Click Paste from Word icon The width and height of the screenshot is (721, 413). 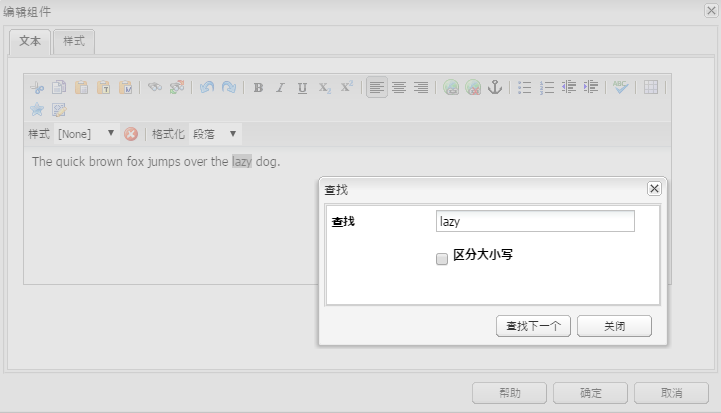(126, 87)
